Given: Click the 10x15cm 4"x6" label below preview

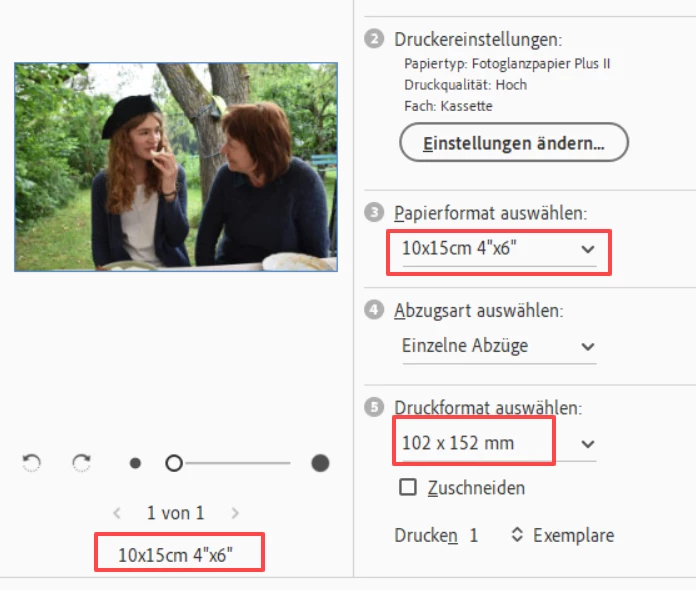Looking at the screenshot, I should pos(175,555).
